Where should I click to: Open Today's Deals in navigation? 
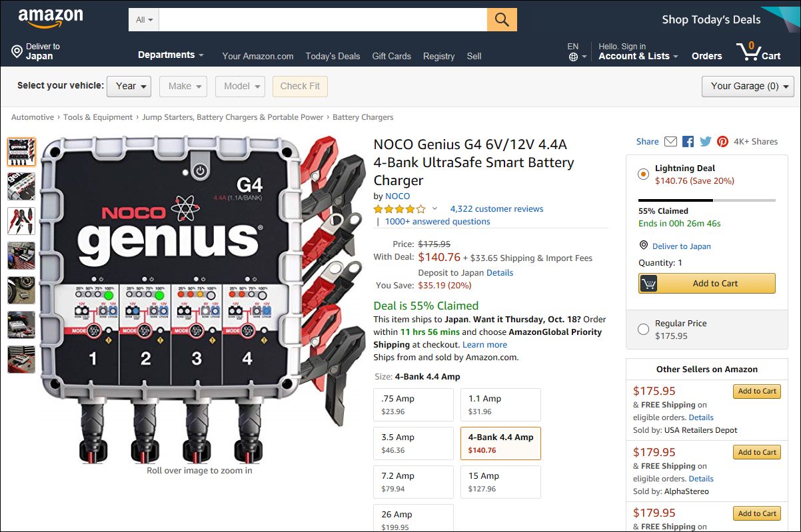point(333,56)
